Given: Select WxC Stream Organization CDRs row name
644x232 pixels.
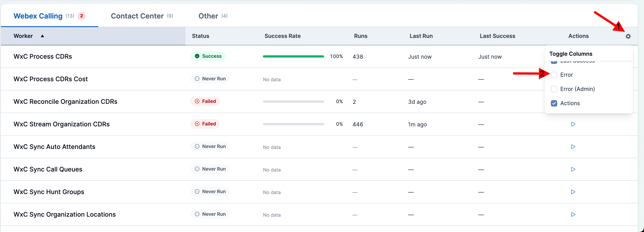Looking at the screenshot, I should tap(62, 124).
